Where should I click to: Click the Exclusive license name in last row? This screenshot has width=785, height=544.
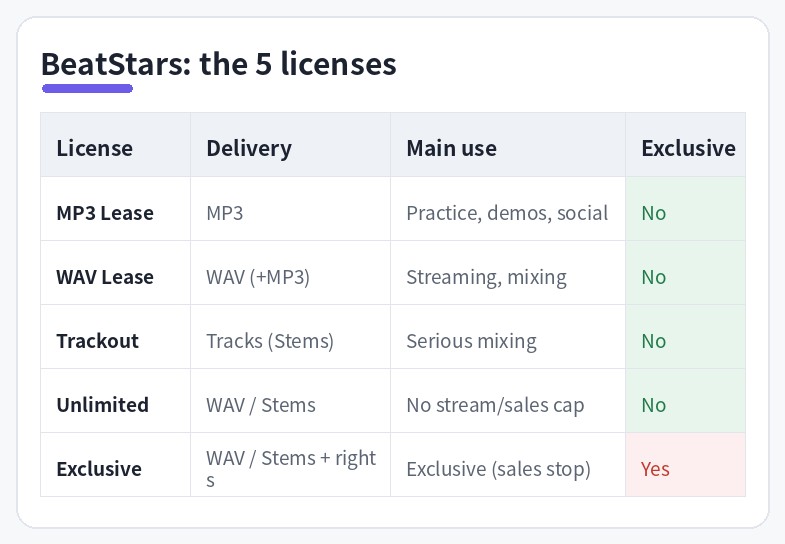99,469
